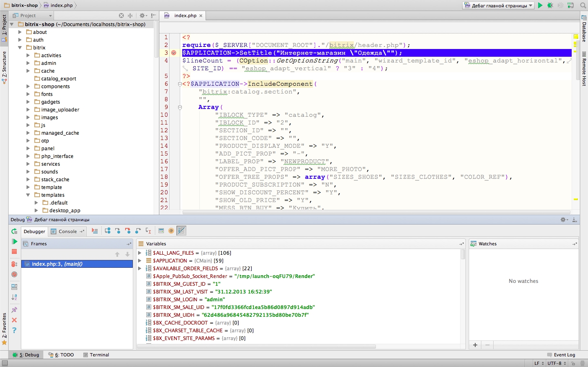Click the search everywhere magnifier icon

point(583,5)
